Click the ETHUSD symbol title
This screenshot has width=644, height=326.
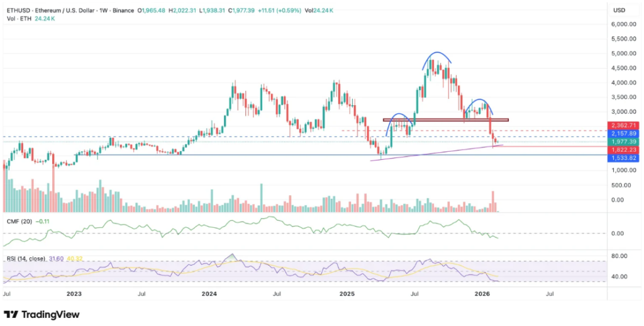18,10
